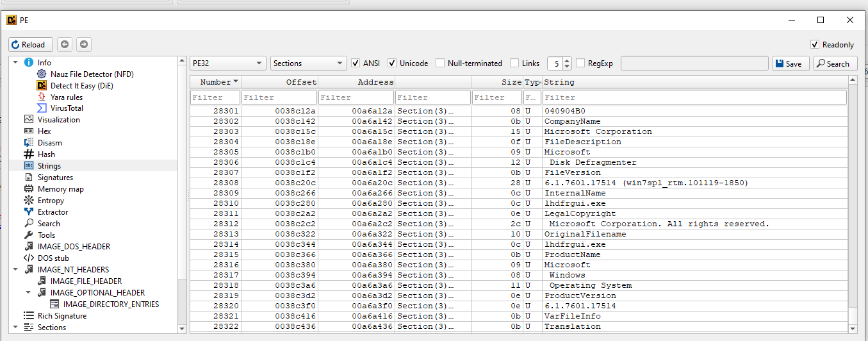Click the Address filter field

click(356, 97)
